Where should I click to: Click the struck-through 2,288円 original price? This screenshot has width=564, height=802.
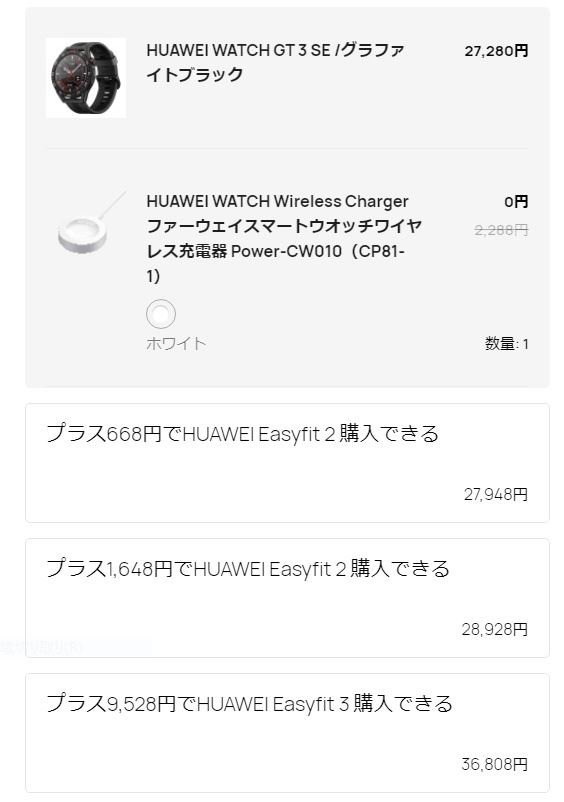(501, 230)
